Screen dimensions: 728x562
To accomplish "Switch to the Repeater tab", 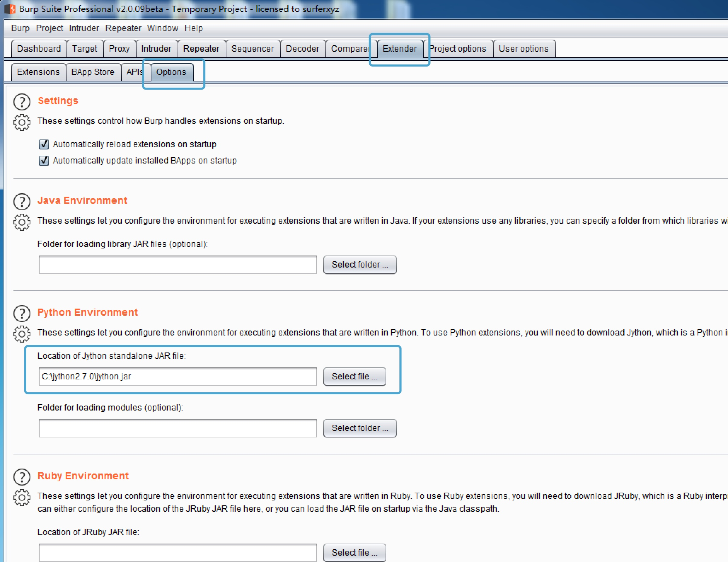I will pos(201,49).
